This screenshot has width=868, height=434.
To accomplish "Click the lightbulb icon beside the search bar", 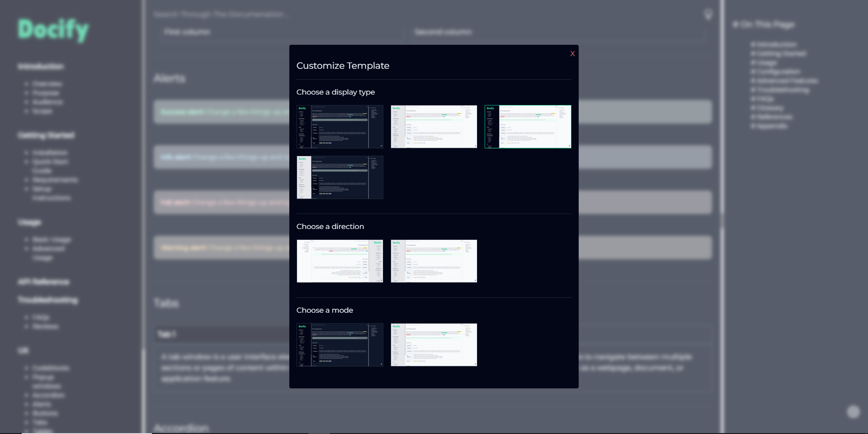I will (x=708, y=14).
